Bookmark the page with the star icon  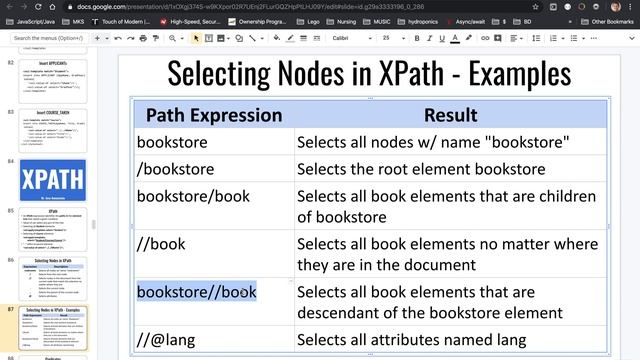pyautogui.click(x=535, y=7)
